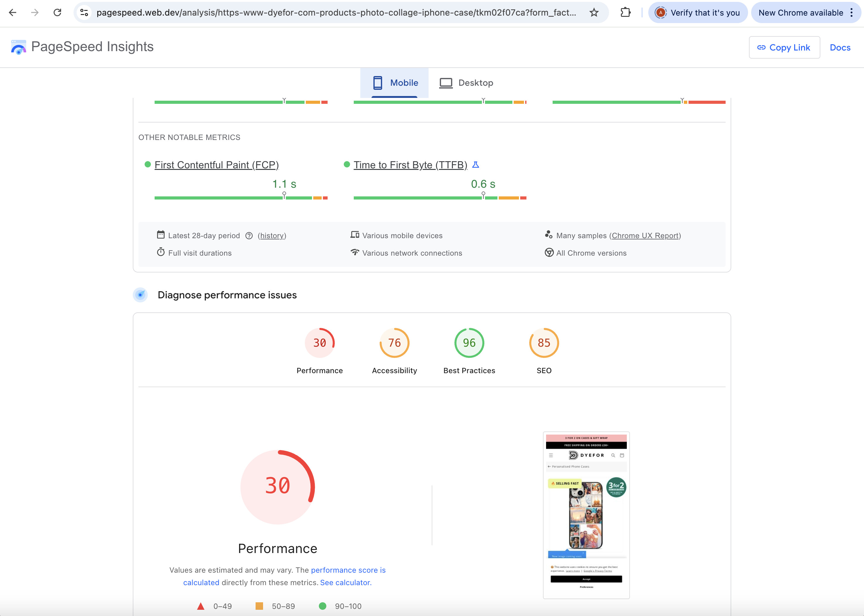The width and height of the screenshot is (864, 616).
Task: Click the TTFB experimental flask icon
Action: coord(476,165)
